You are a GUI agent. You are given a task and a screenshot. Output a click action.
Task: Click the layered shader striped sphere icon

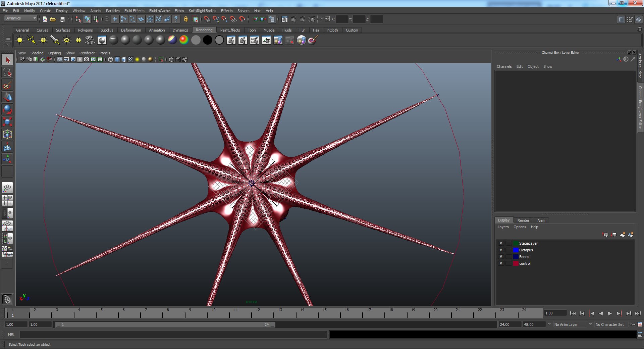(x=172, y=40)
